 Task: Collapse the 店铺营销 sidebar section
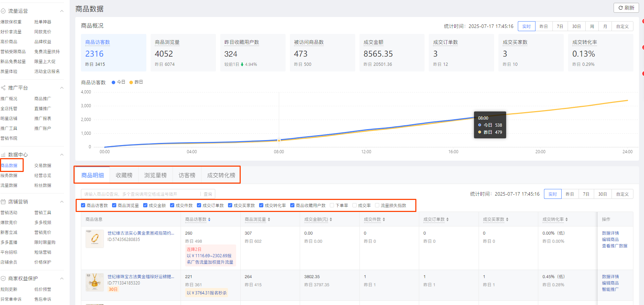pos(62,202)
